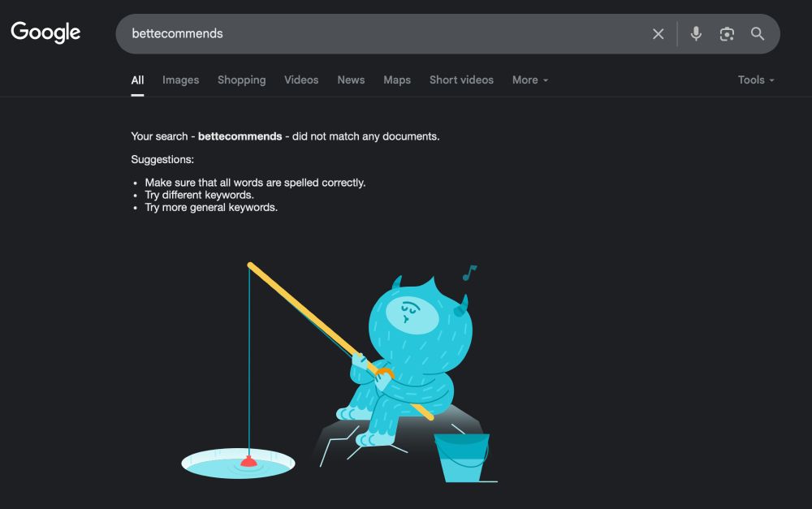Click the 'did not match any documents' message
The width and height of the screenshot is (812, 509).
tap(365, 136)
